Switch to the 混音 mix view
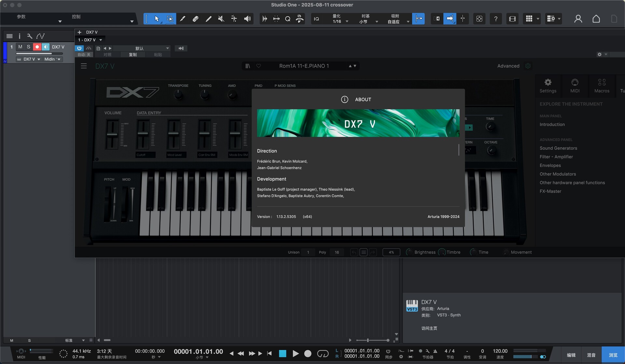The height and width of the screenshot is (364, 625). click(591, 355)
